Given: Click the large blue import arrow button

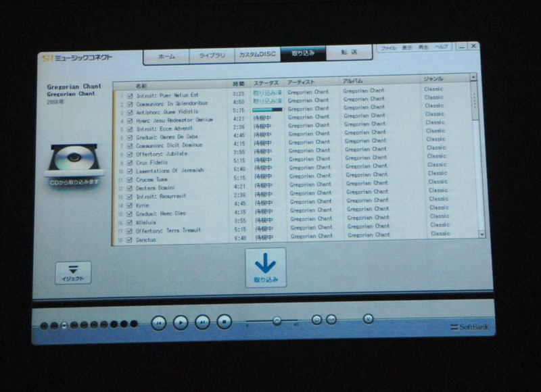Looking at the screenshot, I should coord(265,267).
